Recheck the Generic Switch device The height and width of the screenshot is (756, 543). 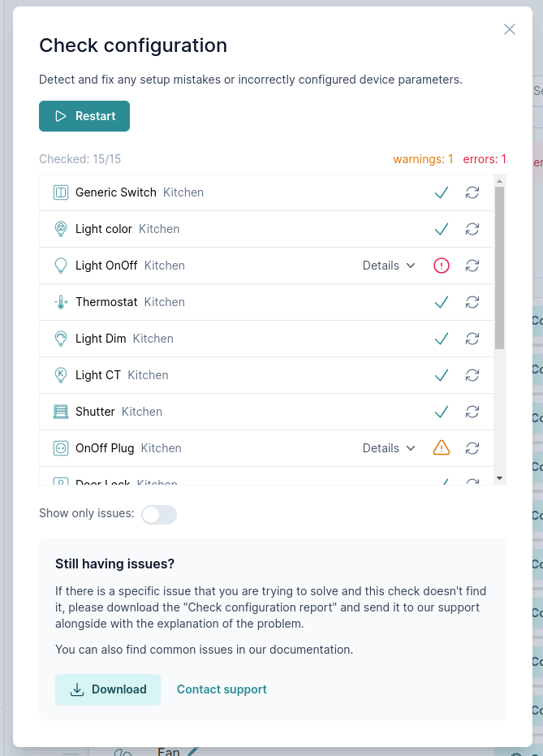pyautogui.click(x=472, y=192)
